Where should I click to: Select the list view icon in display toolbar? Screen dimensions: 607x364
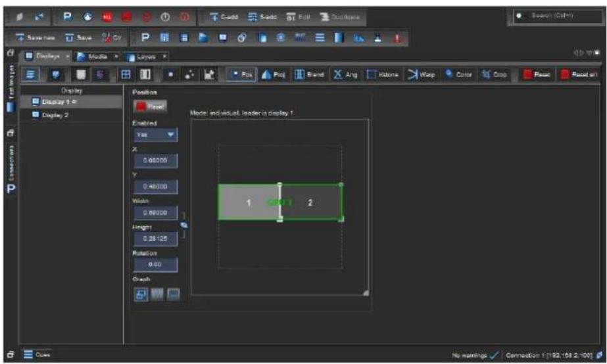coord(30,74)
